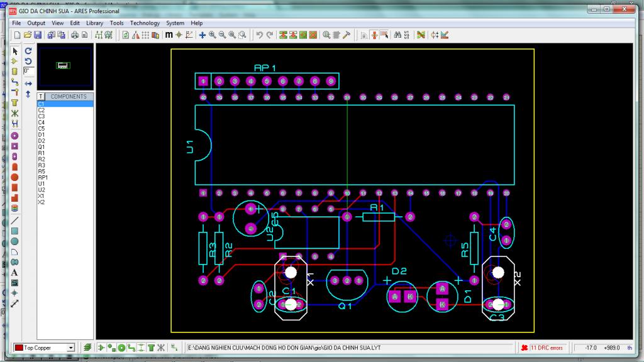Select the arrow Selection mode tool
Image resolution: width=644 pixels, height=362 pixels.
(15, 51)
